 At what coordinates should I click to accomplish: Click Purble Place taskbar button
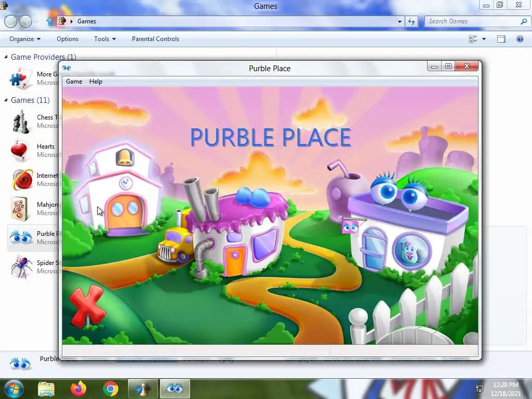pos(175,389)
